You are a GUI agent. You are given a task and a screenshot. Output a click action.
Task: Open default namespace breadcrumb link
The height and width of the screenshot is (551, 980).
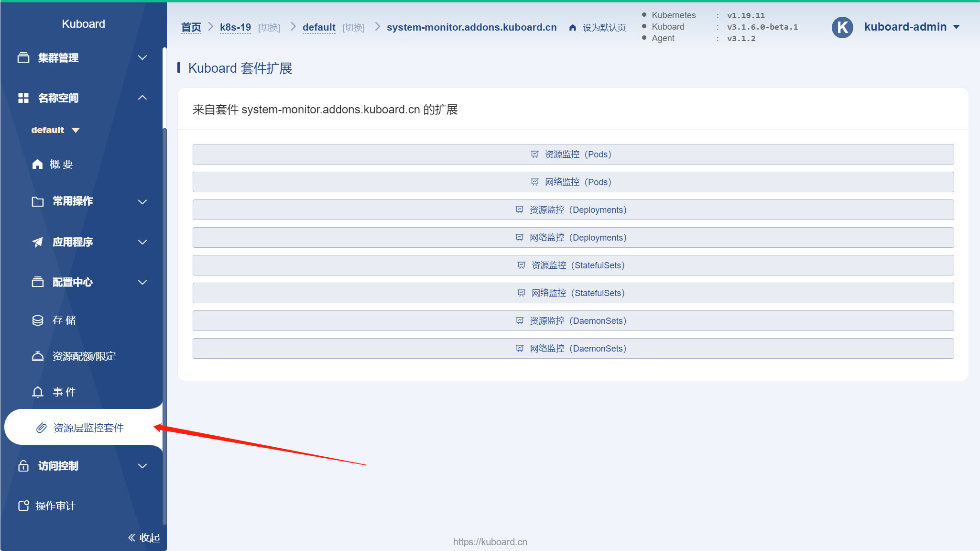point(319,27)
